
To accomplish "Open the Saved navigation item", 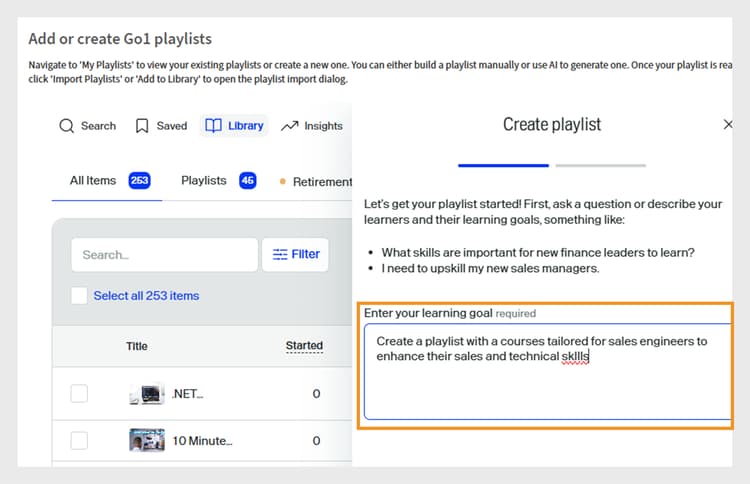I will [x=162, y=126].
